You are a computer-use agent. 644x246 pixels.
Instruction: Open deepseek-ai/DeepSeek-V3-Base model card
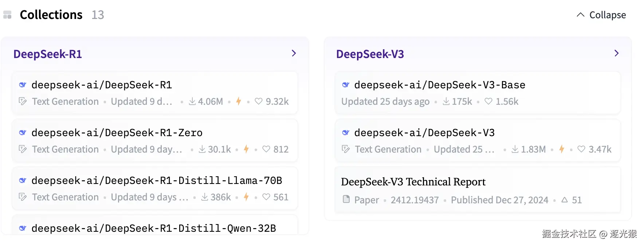coord(440,85)
